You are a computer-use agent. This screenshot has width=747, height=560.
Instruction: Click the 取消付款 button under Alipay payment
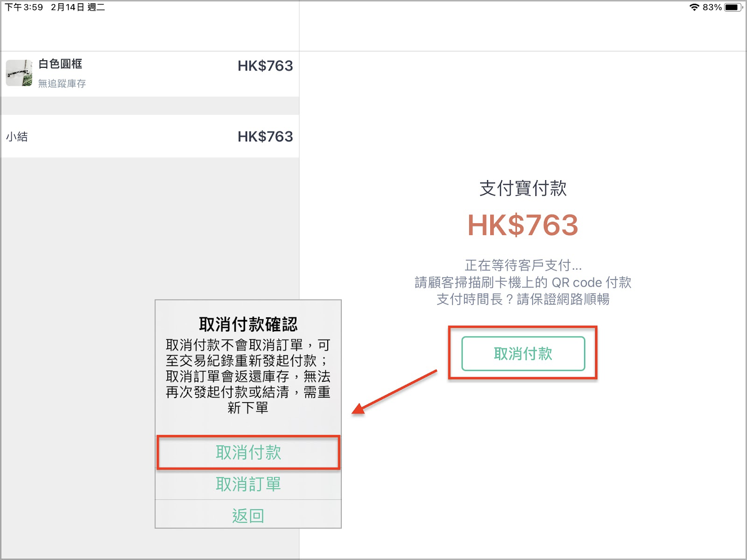523,354
